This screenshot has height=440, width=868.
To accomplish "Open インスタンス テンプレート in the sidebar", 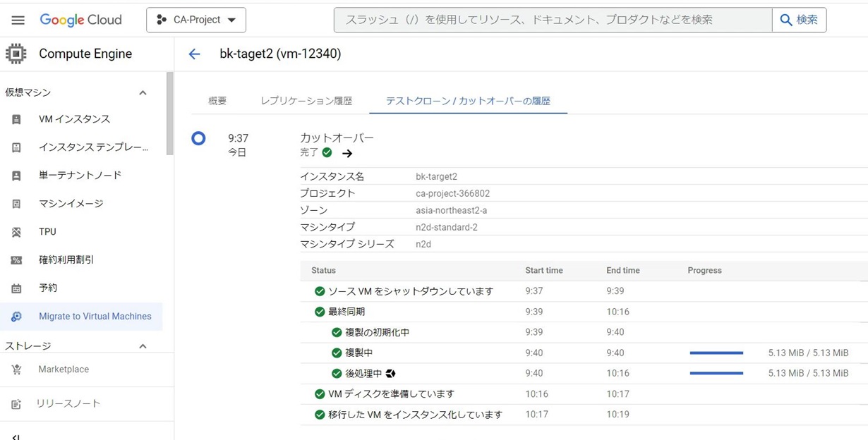I will pyautogui.click(x=94, y=147).
